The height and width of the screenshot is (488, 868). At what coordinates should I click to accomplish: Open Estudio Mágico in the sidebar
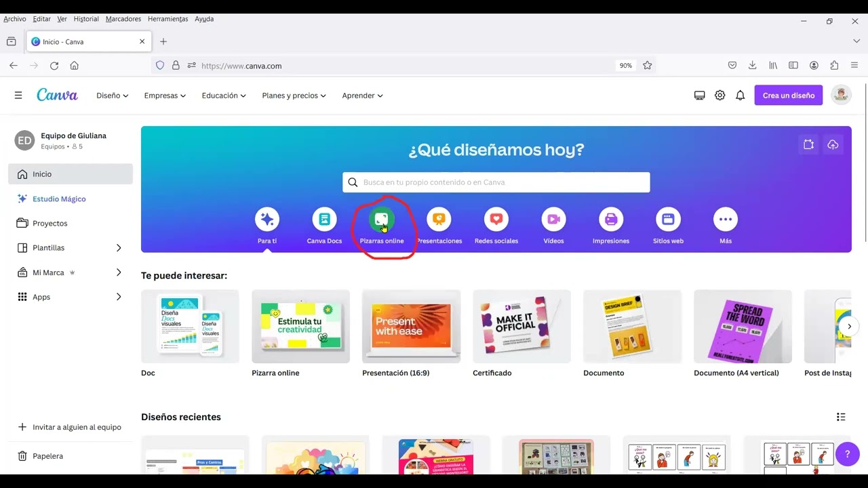(71, 199)
